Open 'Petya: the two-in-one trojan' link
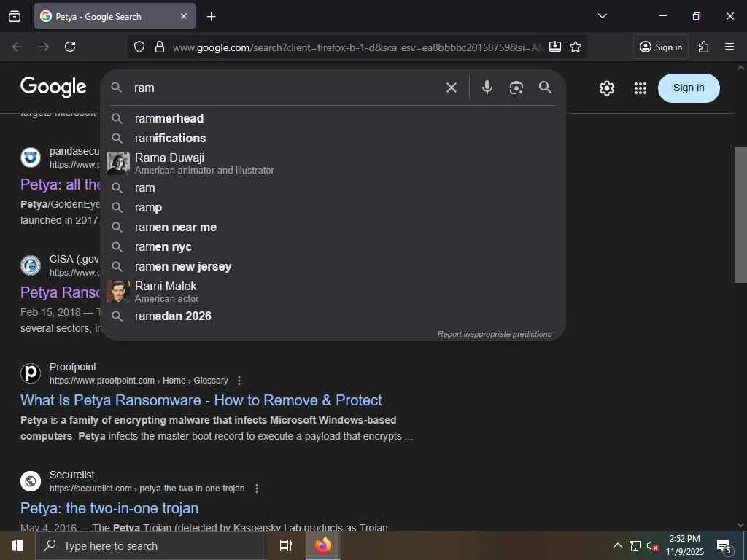 coord(109,508)
